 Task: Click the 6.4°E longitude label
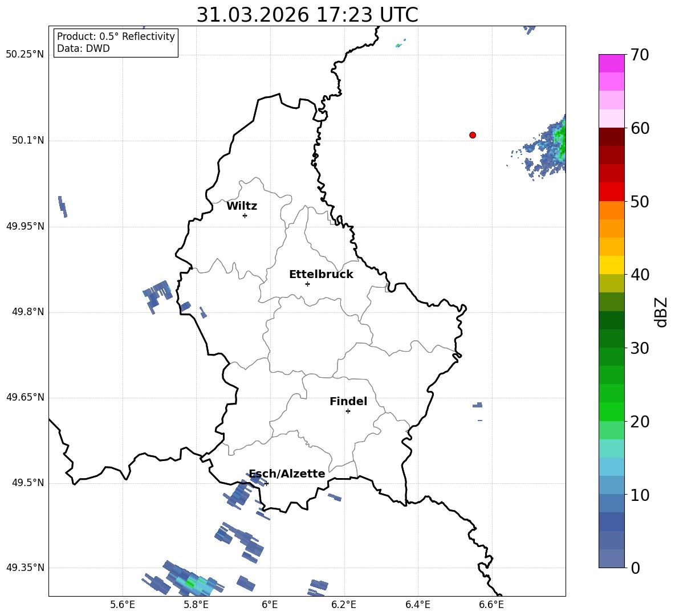[417, 605]
